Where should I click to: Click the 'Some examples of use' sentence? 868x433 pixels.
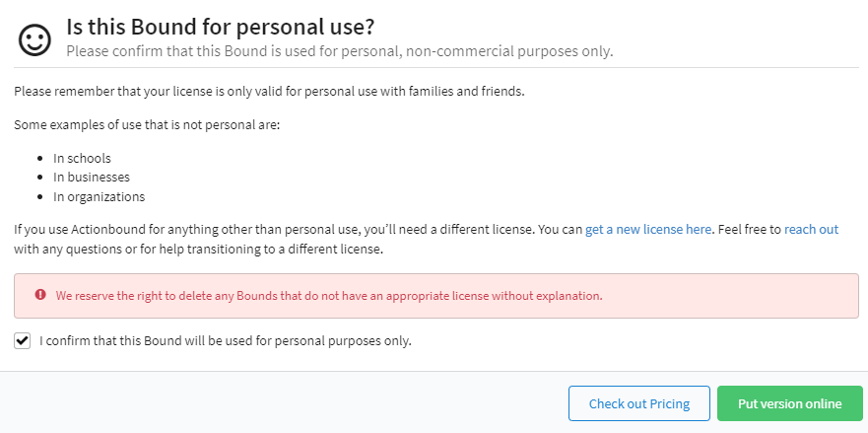(148, 125)
